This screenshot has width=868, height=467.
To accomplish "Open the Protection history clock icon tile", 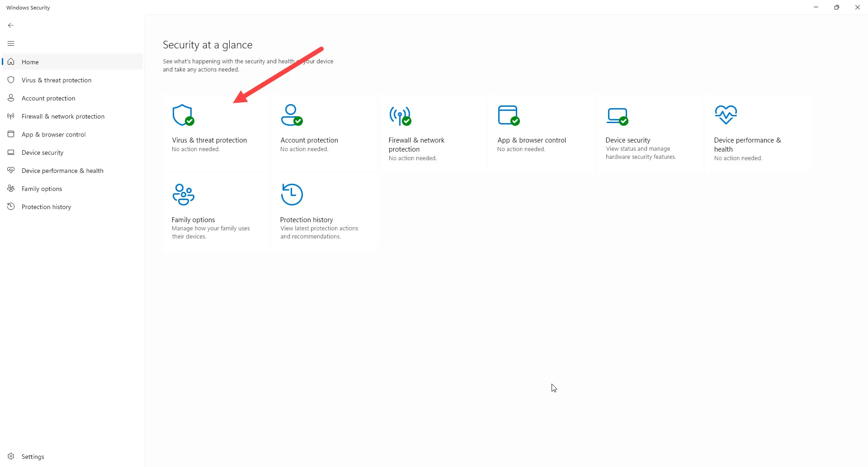I will [292, 195].
